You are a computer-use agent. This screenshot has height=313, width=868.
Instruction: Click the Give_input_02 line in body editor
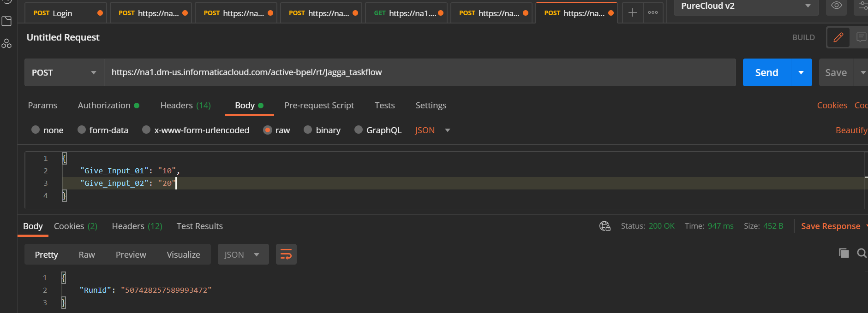coord(128,183)
